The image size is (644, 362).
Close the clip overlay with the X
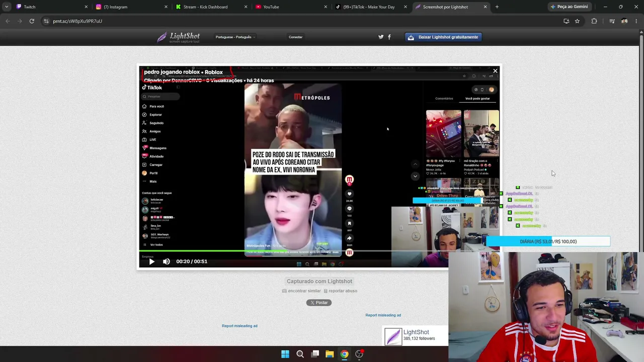click(x=495, y=71)
